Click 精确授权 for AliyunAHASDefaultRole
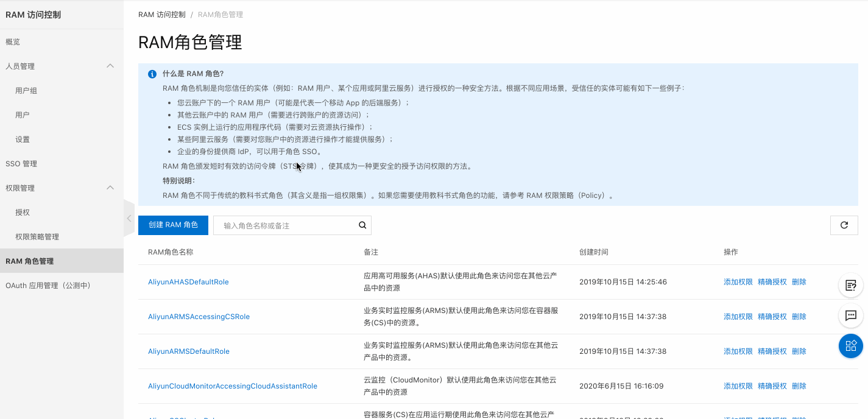This screenshot has height=419, width=868. click(x=772, y=282)
